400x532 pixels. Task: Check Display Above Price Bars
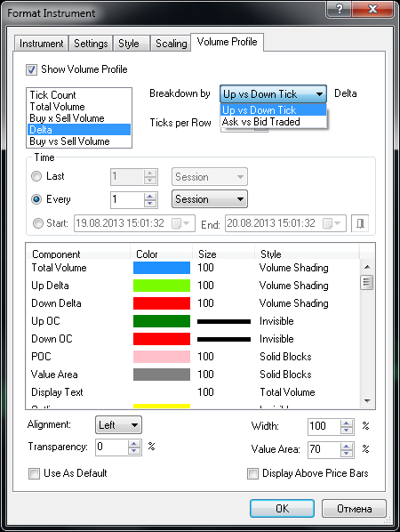(x=252, y=473)
